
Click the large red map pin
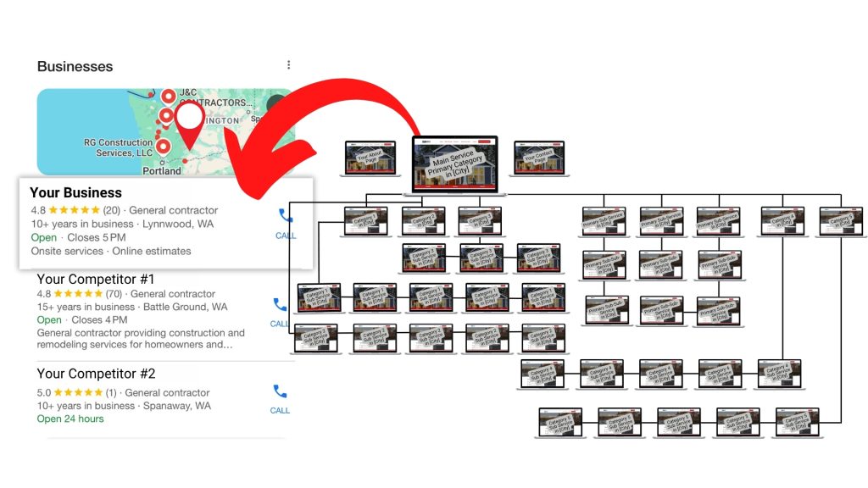click(189, 124)
